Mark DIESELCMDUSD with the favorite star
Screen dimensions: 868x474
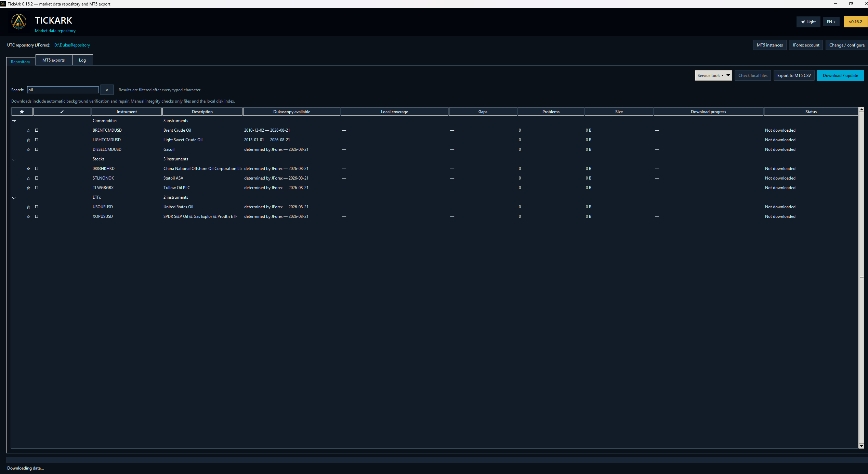pyautogui.click(x=28, y=149)
